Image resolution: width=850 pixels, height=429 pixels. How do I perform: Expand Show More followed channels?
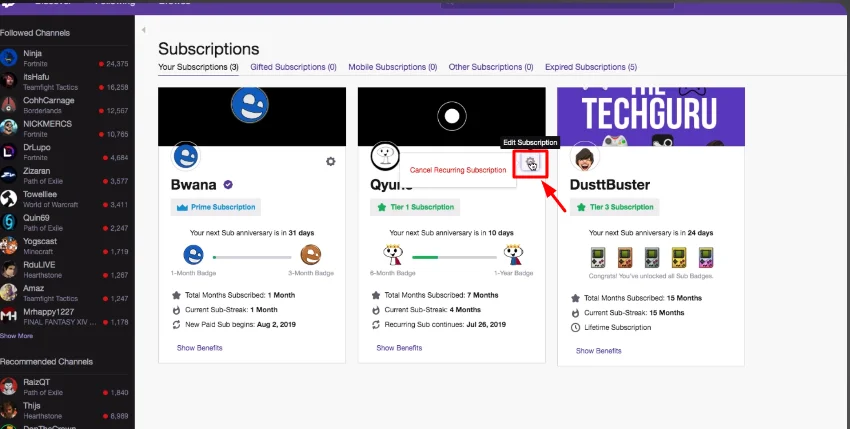(x=16, y=336)
